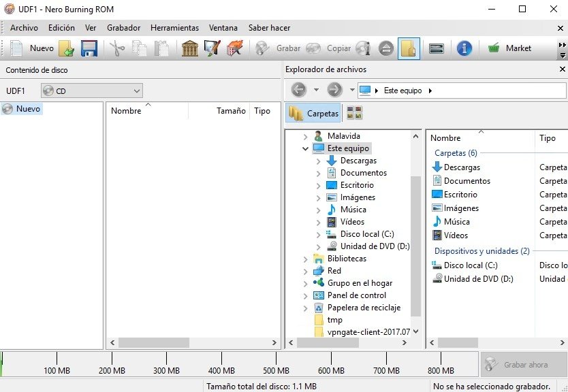Sort disc content by Tamaño column

point(219,111)
